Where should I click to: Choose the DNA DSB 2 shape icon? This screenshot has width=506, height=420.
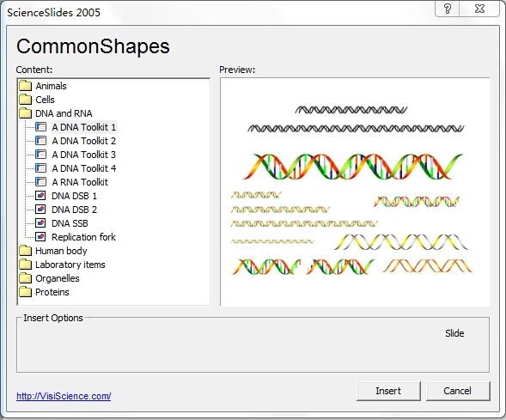point(40,210)
